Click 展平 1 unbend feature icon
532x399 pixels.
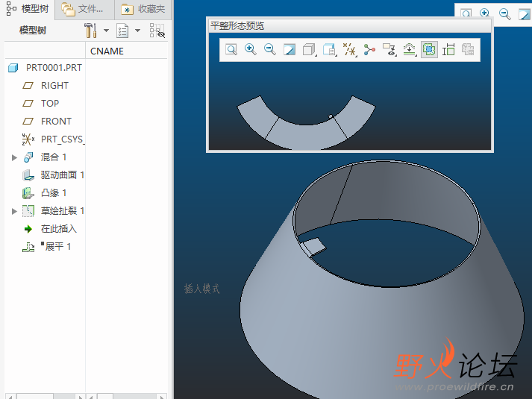[x=28, y=247]
